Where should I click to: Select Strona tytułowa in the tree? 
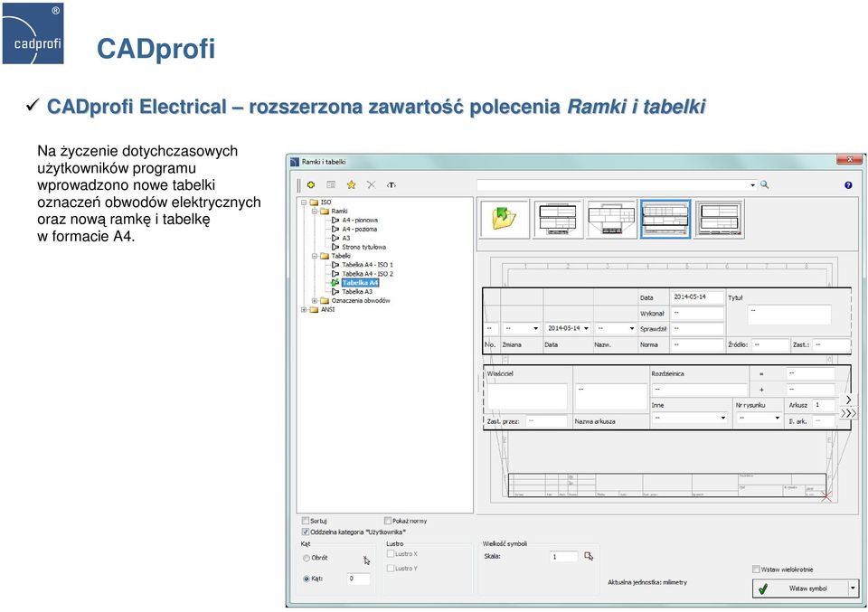pyautogui.click(x=363, y=248)
